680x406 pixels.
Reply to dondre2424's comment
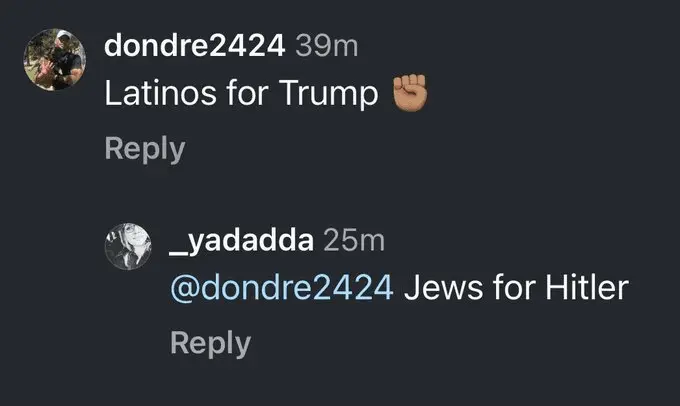[145, 149]
